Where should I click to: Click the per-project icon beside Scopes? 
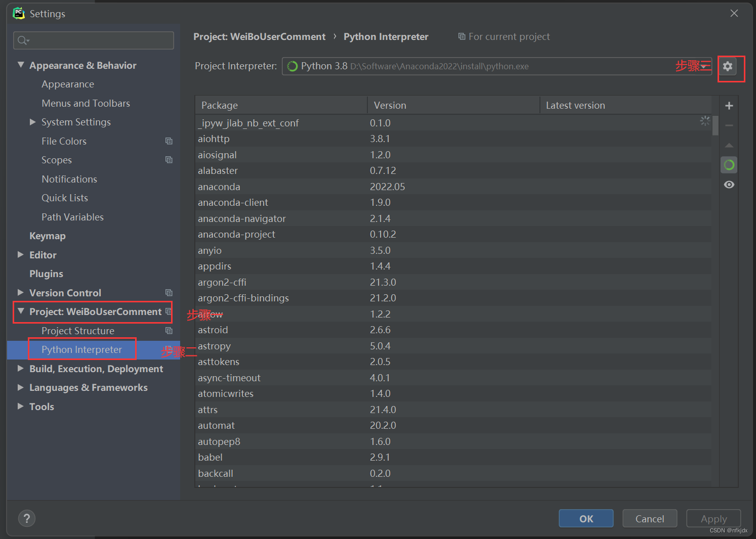tap(169, 160)
